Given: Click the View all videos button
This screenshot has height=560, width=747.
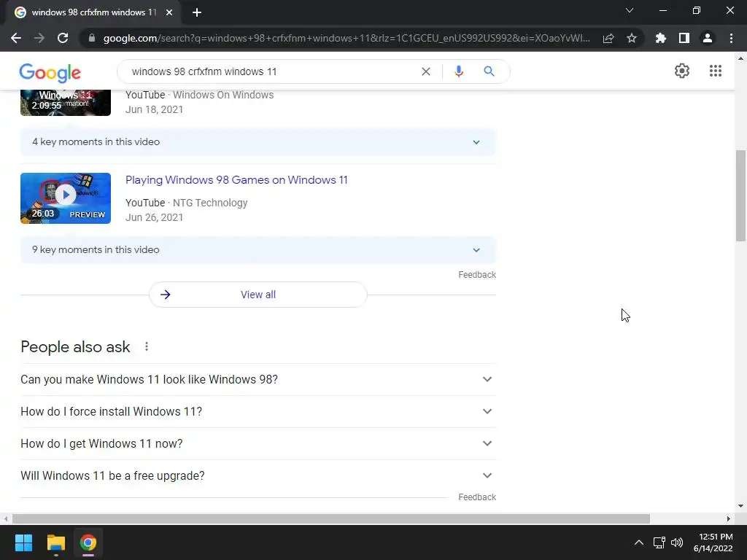Looking at the screenshot, I should point(258,295).
